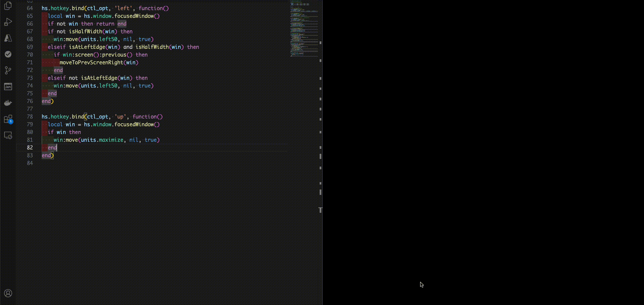The height and width of the screenshot is (305, 644).
Task: Open the API panel in the activity bar
Action: coord(8,87)
